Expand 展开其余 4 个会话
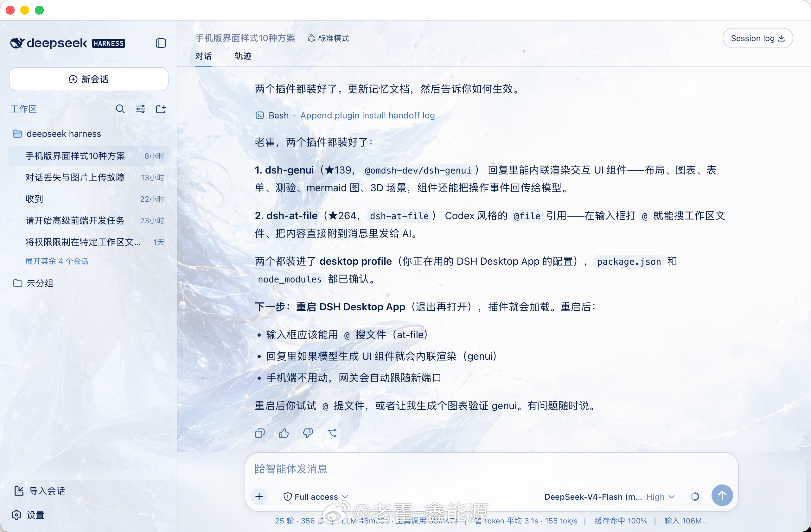This screenshot has width=811, height=532. point(57,261)
